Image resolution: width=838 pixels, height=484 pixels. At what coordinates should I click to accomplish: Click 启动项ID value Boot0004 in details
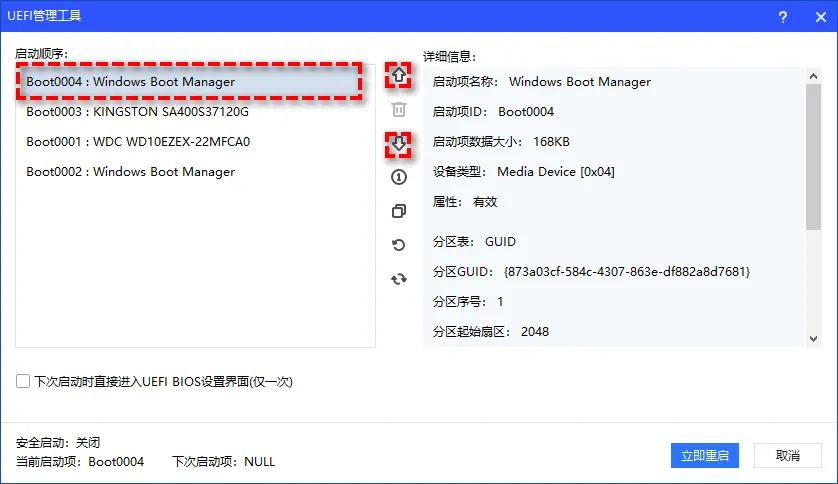[x=526, y=112]
